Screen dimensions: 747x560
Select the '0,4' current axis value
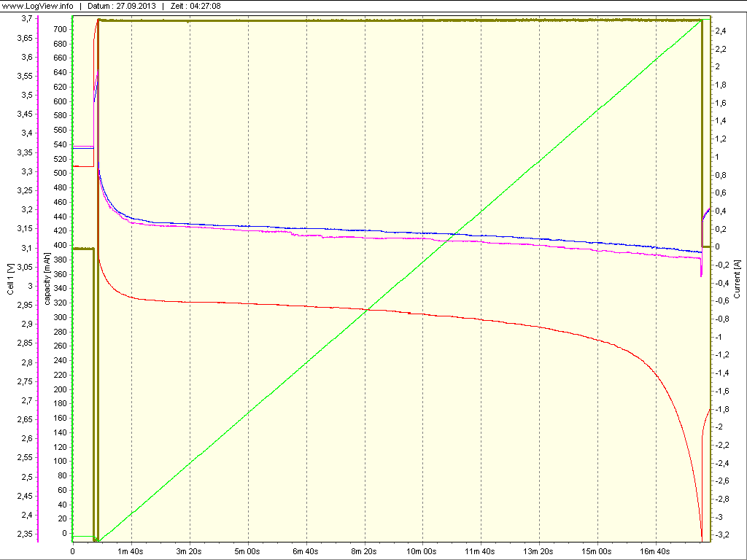(721, 211)
